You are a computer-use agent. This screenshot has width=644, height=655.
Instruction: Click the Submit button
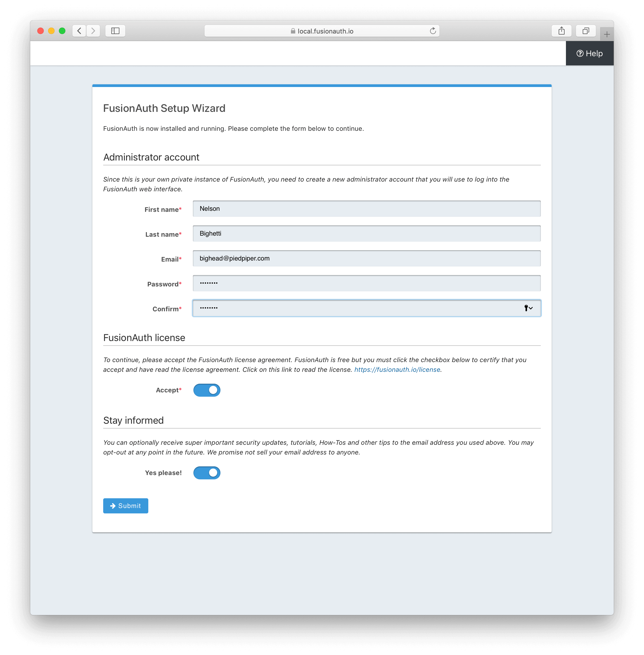[126, 506]
